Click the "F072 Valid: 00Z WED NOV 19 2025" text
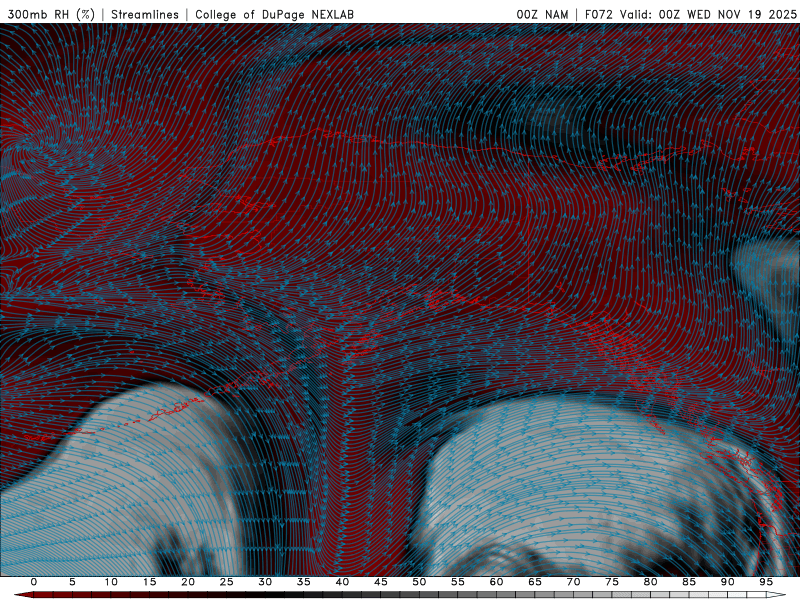This screenshot has height=600, width=800. (x=691, y=15)
